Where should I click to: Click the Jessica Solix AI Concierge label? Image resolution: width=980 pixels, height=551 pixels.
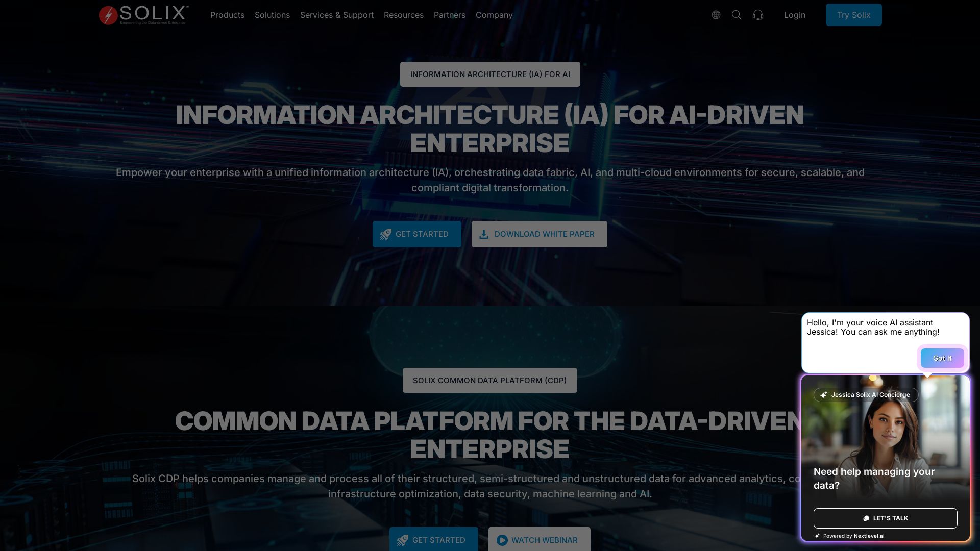click(866, 395)
